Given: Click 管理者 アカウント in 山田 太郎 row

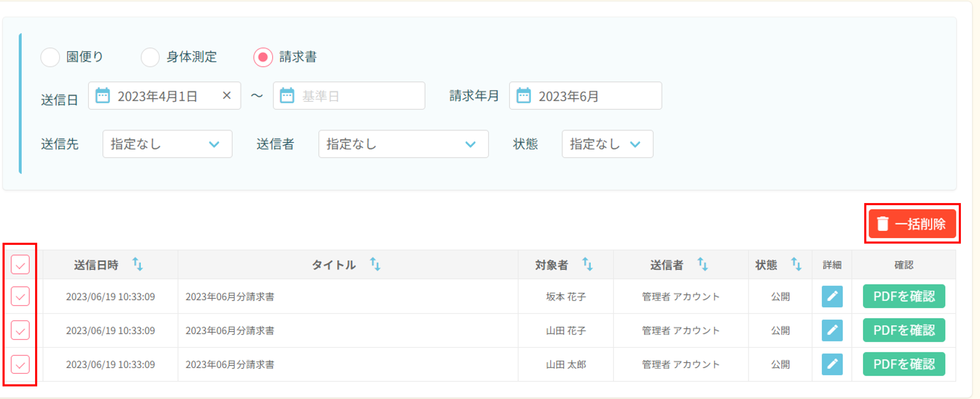Looking at the screenshot, I should (x=681, y=365).
